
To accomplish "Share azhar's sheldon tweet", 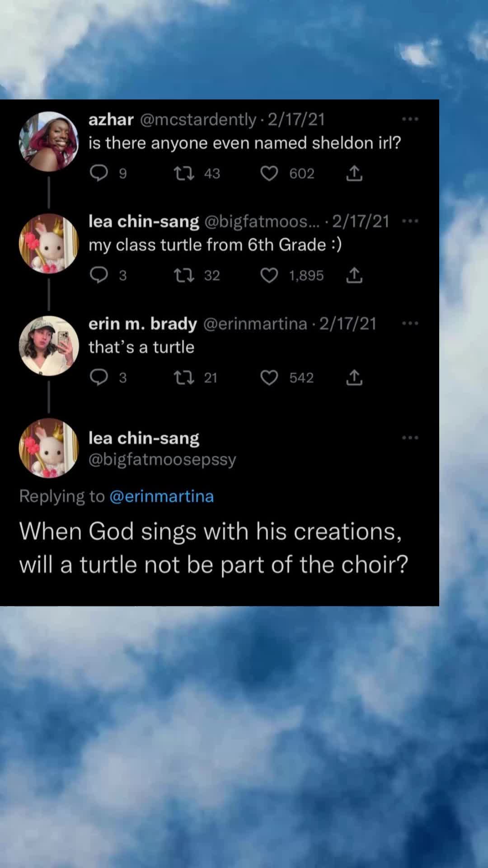I will (354, 173).
